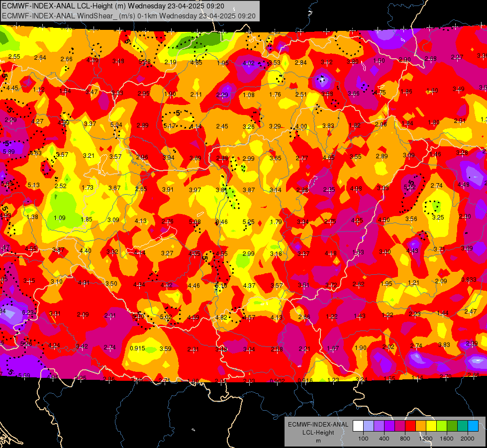Click the wind shear value 5.13
Screen dimensions: 487x448
point(33,185)
